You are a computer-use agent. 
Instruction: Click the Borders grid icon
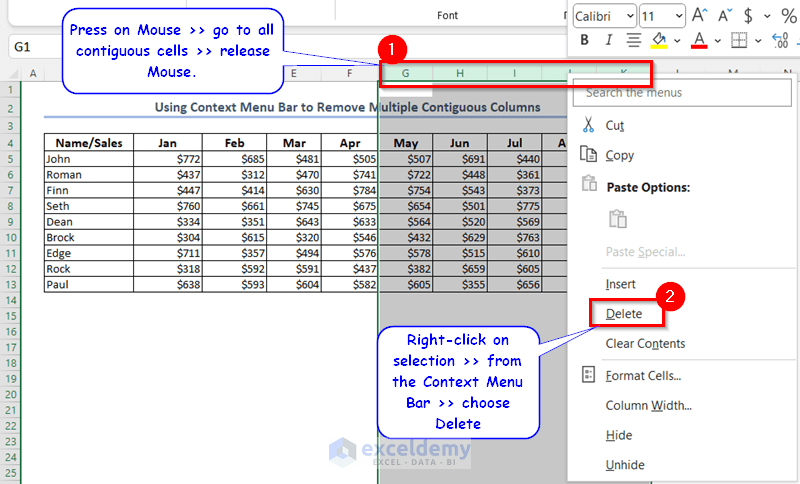[739, 40]
